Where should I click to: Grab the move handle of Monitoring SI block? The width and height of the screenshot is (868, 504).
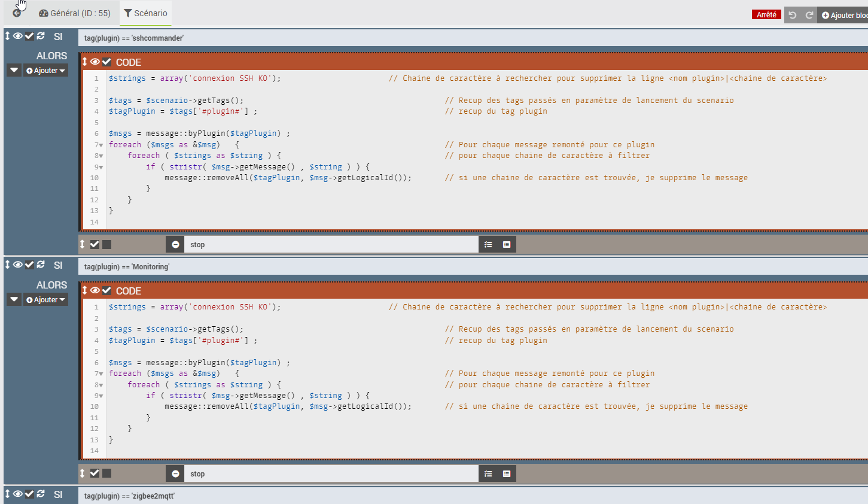[x=8, y=265]
